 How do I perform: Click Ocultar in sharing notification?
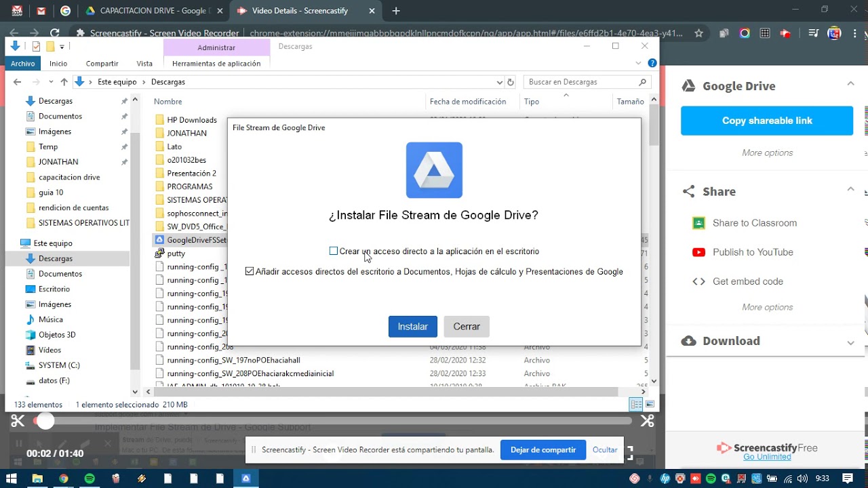coord(605,450)
